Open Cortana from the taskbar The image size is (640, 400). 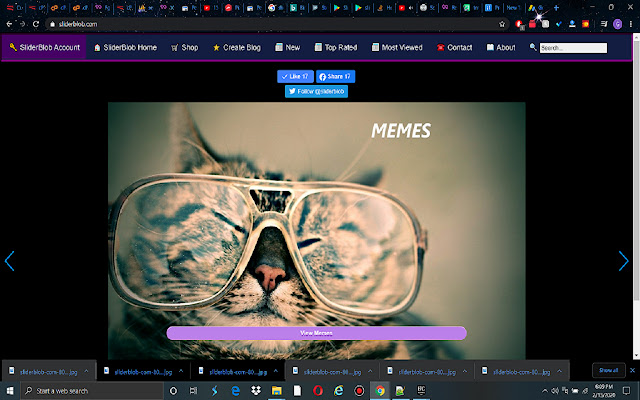[173, 391]
